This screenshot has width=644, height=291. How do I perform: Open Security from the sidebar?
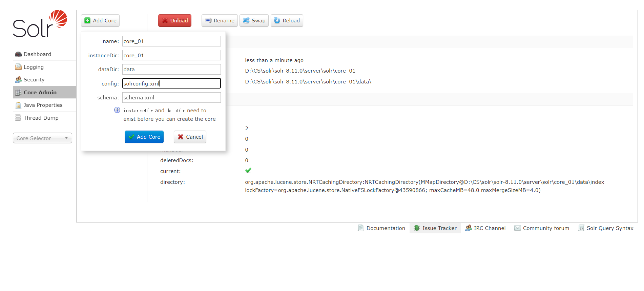click(44, 80)
